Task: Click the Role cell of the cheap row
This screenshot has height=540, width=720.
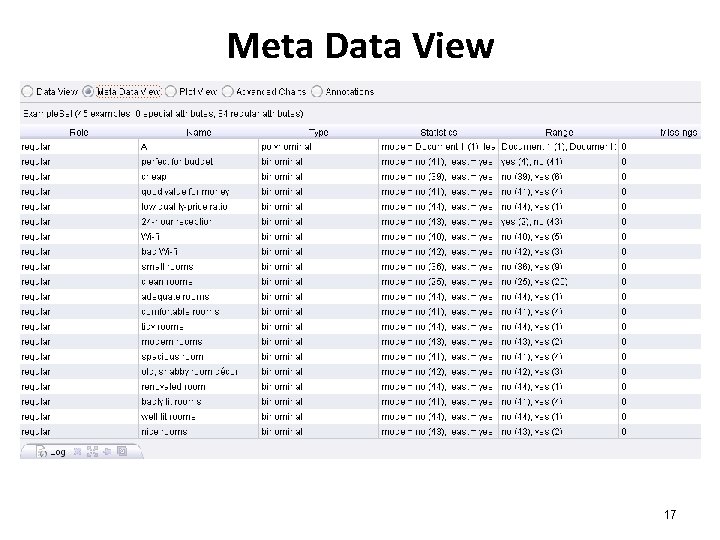Action: pos(79,177)
